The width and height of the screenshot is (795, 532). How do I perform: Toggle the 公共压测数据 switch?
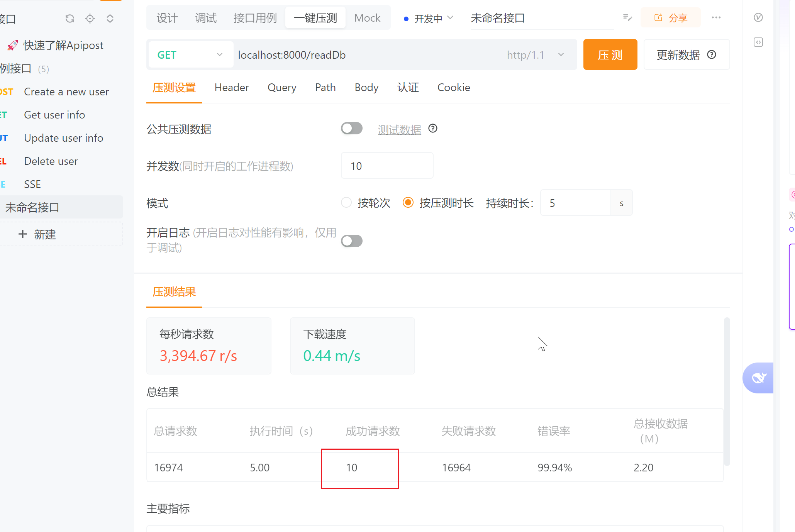[351, 129]
